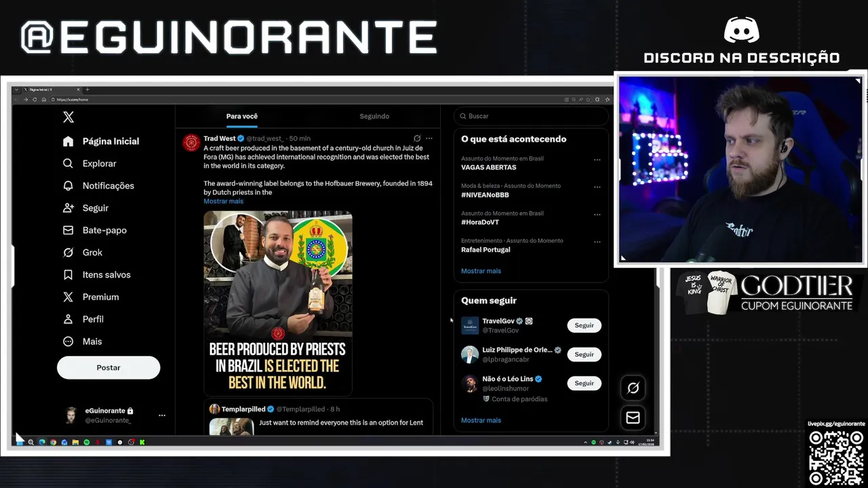Image resolution: width=868 pixels, height=488 pixels.
Task: Follow Luiz Philippe de Orleans account
Action: click(x=584, y=354)
